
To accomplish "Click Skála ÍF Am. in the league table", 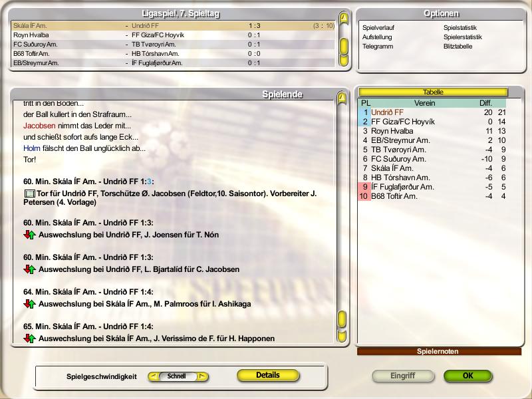I will (x=392, y=168).
